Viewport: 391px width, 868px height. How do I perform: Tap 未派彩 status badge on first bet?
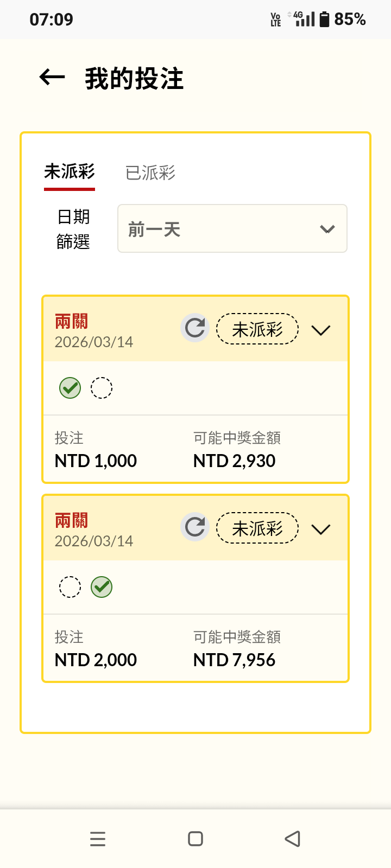tap(257, 329)
